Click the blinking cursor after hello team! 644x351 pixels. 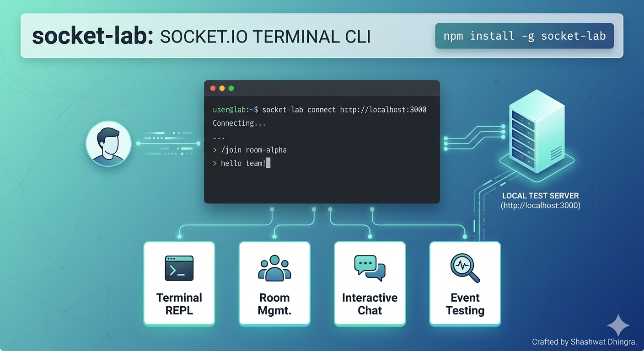point(268,163)
